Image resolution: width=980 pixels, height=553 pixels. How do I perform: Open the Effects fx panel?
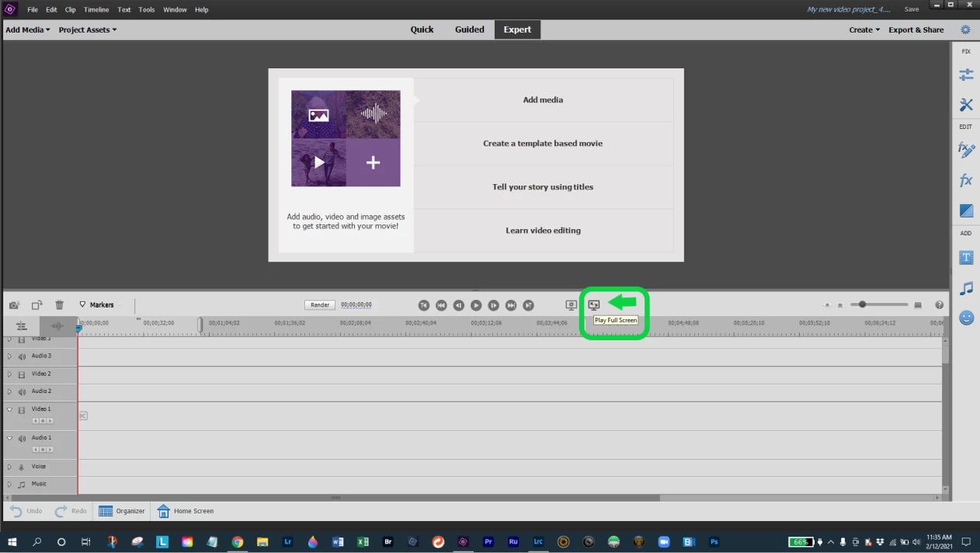coord(966,180)
